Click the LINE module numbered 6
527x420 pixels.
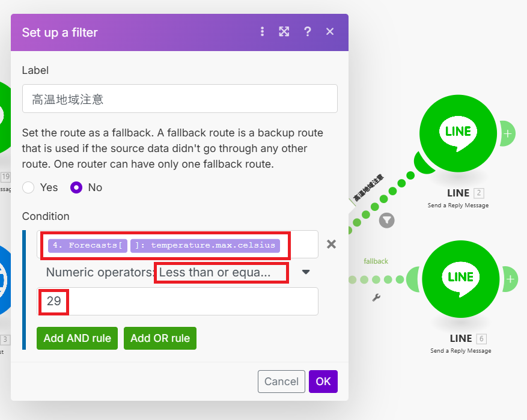coord(460,279)
